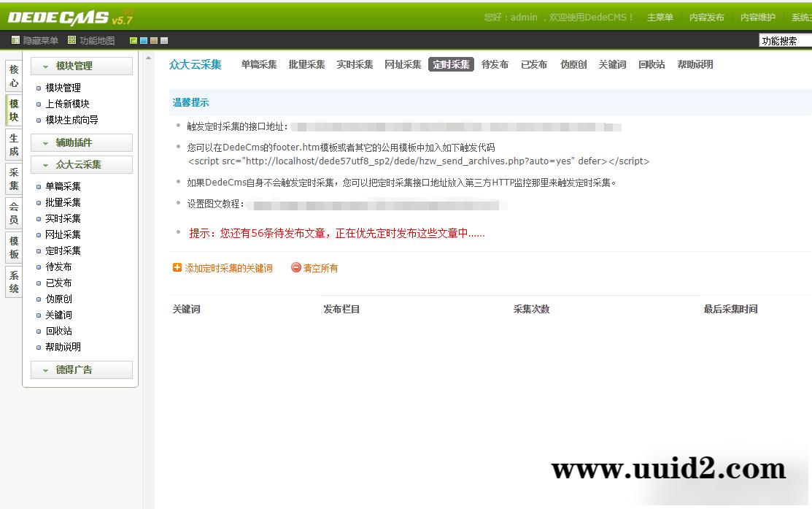The height and width of the screenshot is (509, 812).
Task: Click the minus icon next to 清空所有
Action: pos(295,268)
